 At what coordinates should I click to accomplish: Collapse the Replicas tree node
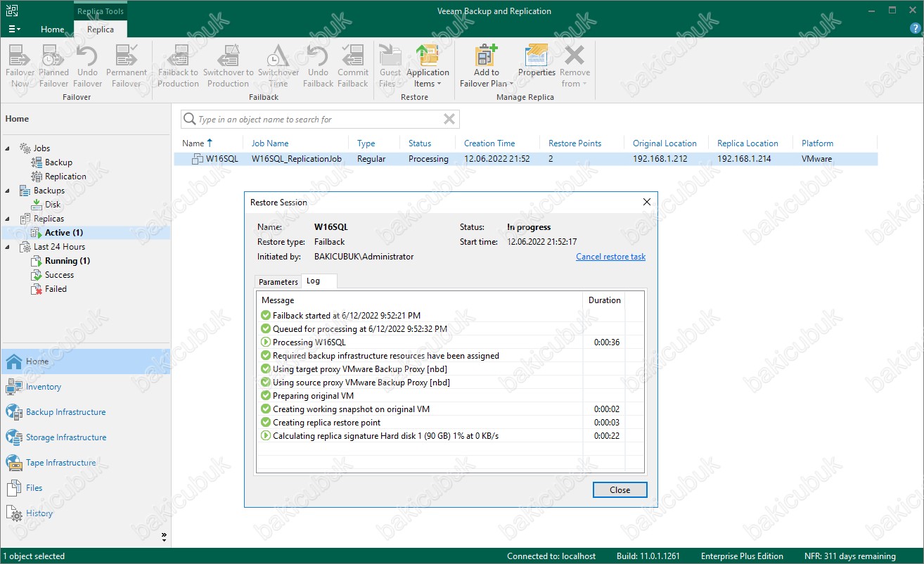(9, 219)
